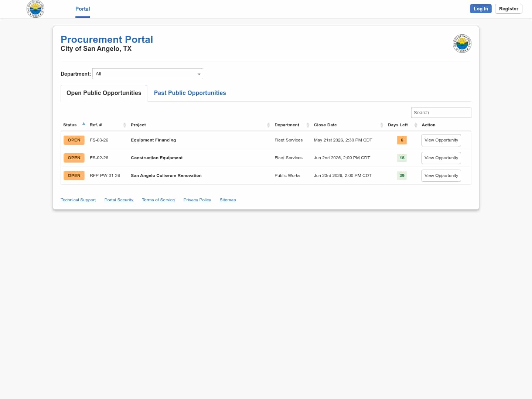Viewport: 532px width, 399px height.
Task: Click close date Jun 23rd 2026
Action: [x=343, y=175]
